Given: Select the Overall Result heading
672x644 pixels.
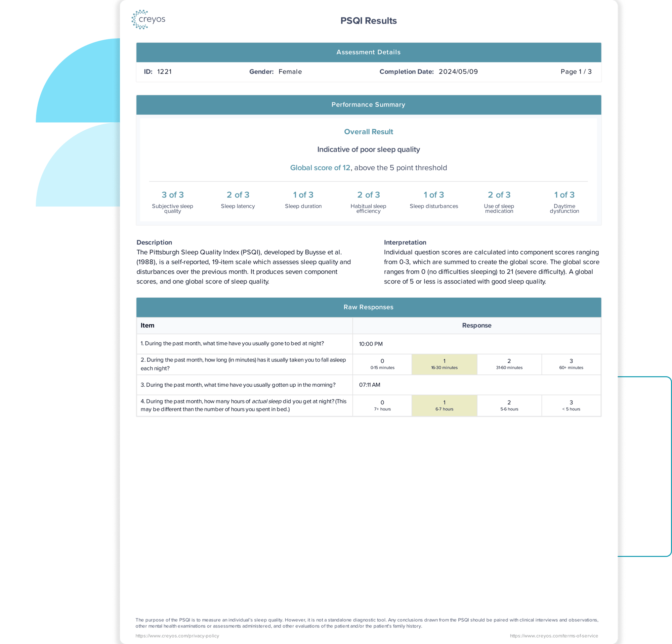Looking at the screenshot, I should [x=368, y=131].
